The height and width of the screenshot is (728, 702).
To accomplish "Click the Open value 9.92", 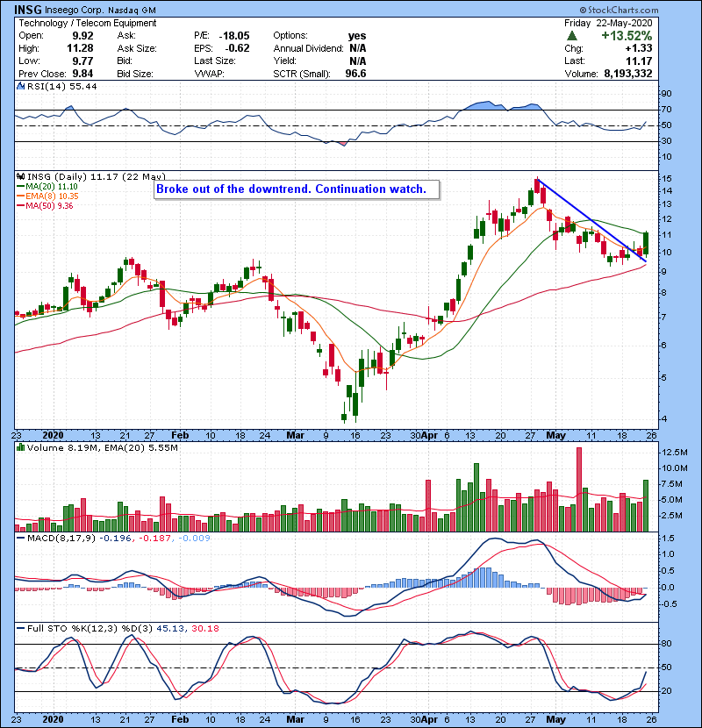I will tap(82, 36).
